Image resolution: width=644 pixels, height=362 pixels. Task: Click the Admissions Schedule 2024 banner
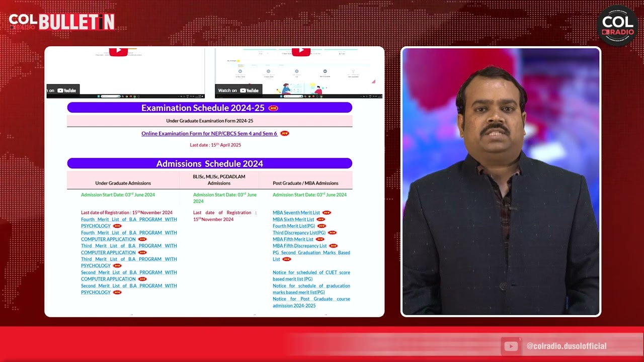tap(209, 163)
